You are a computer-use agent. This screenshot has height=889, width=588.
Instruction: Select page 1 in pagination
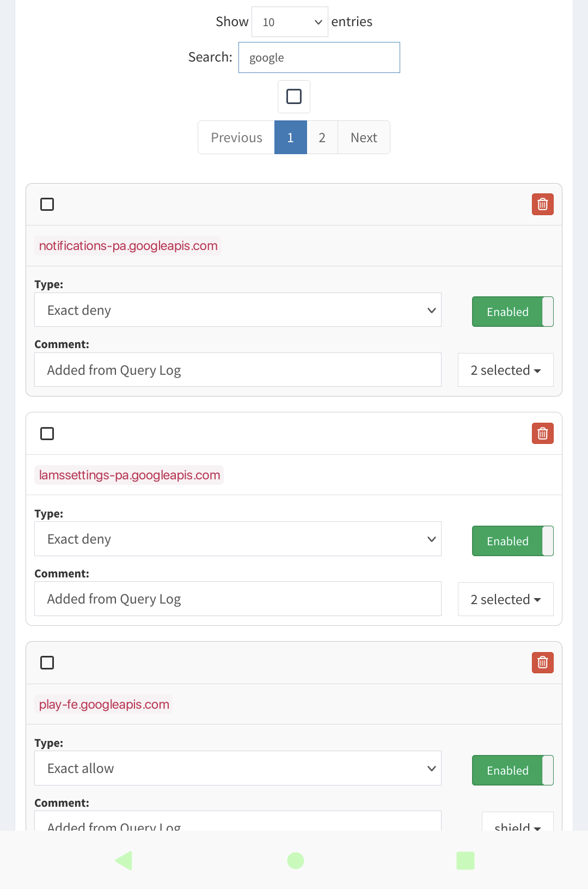click(291, 137)
